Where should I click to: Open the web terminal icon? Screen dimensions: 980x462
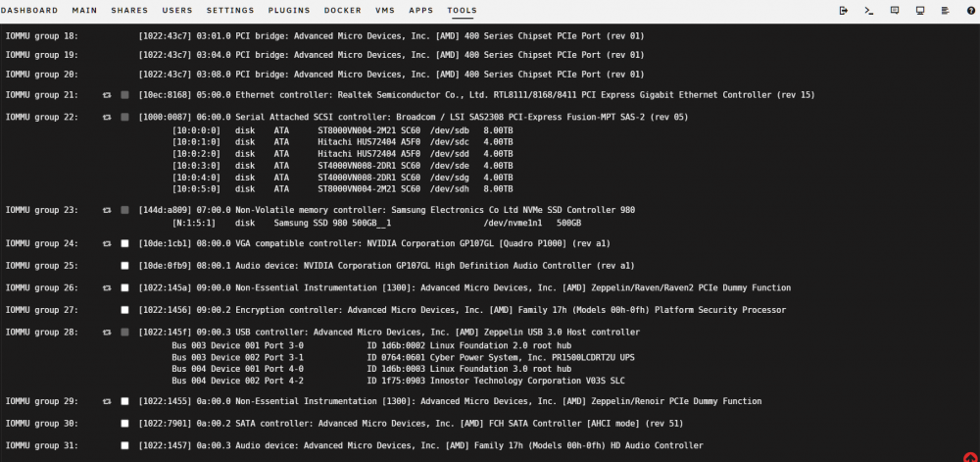click(x=868, y=11)
